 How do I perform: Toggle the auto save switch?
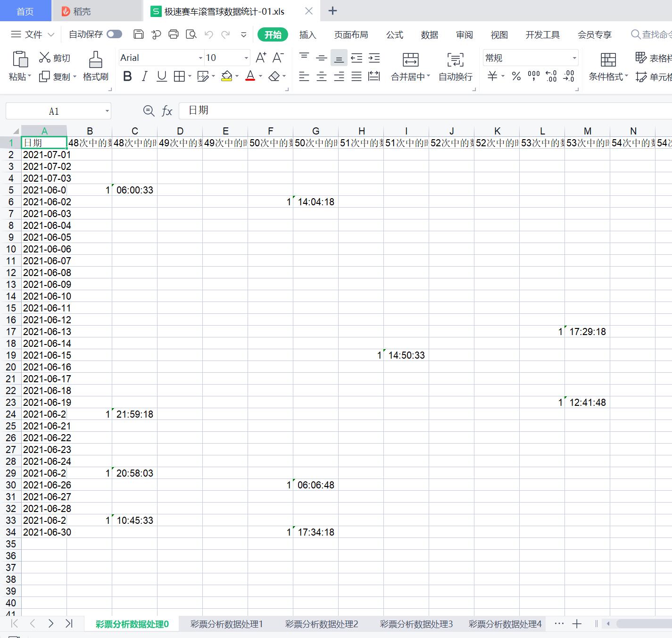click(x=114, y=34)
